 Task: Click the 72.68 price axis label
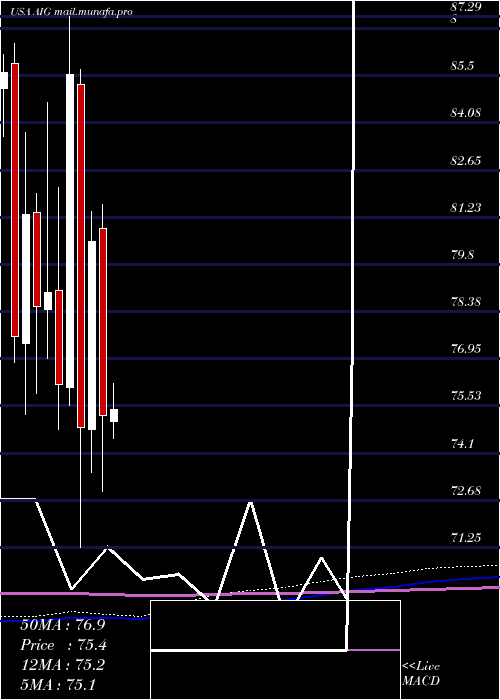[x=466, y=491]
